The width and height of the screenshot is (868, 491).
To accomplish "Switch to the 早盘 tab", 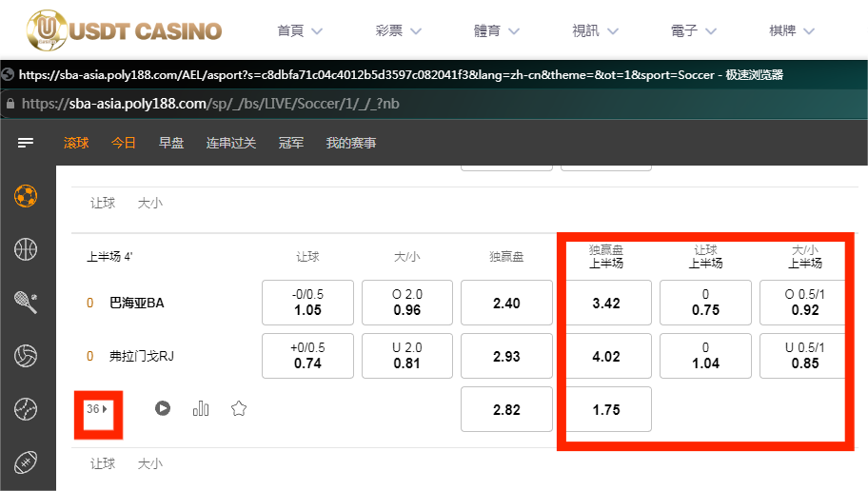I will pyautogui.click(x=171, y=143).
